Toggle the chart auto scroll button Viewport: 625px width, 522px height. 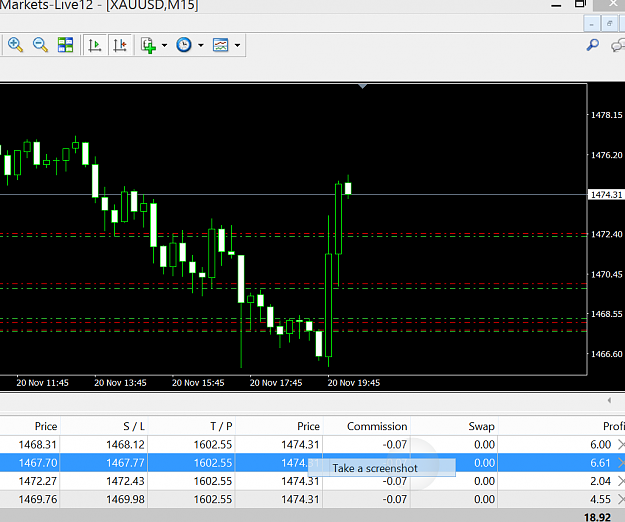pyautogui.click(x=95, y=45)
